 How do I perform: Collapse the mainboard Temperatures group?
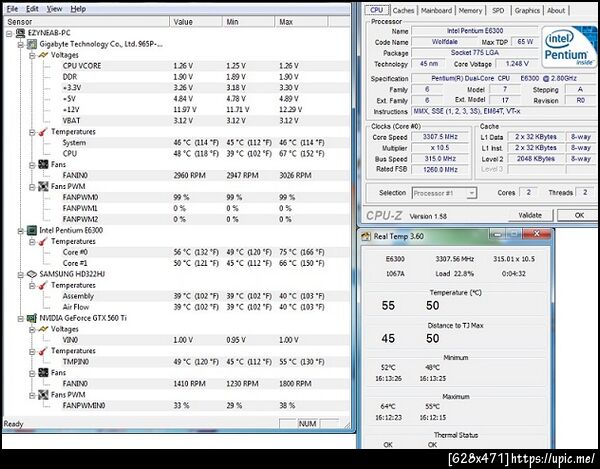[x=32, y=132]
